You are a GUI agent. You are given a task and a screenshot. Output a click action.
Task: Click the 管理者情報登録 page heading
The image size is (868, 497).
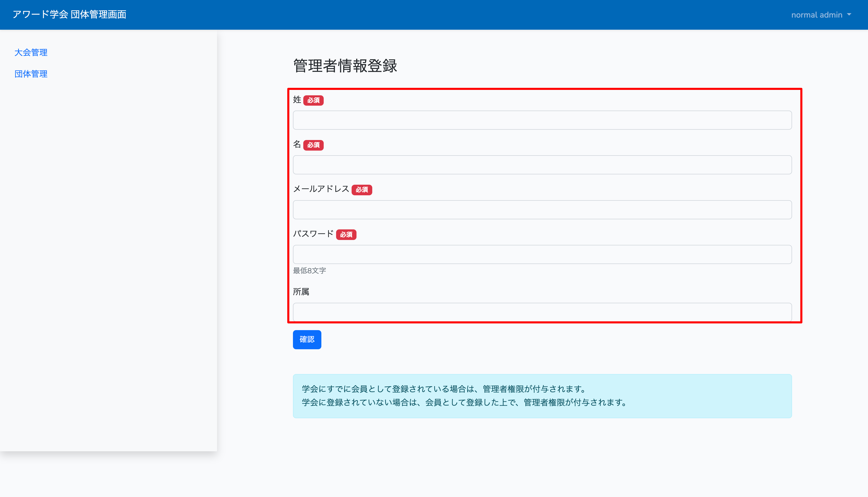[345, 66]
